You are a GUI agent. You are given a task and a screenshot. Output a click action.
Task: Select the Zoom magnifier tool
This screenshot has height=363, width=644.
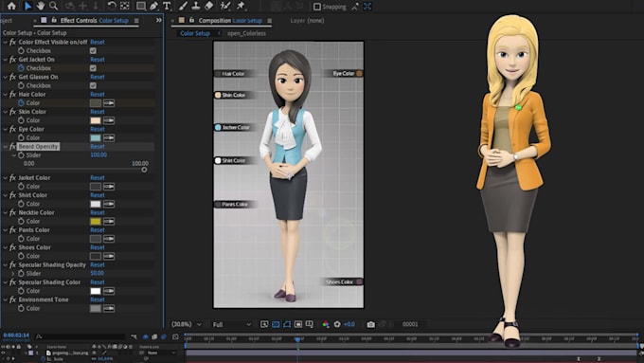tap(53, 6)
